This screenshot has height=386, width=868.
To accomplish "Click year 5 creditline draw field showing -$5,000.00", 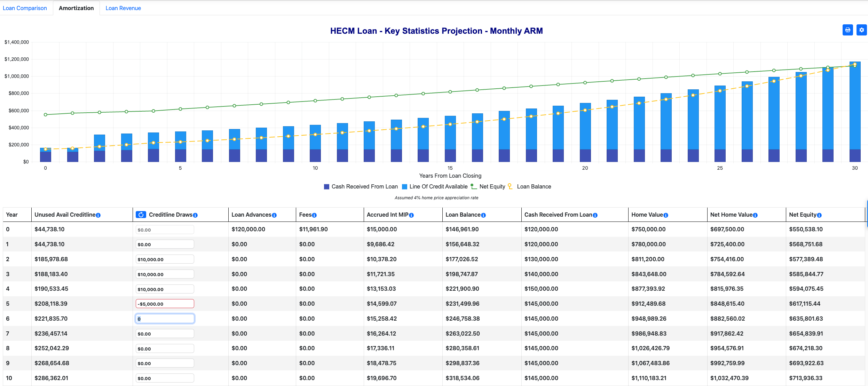I will point(165,304).
